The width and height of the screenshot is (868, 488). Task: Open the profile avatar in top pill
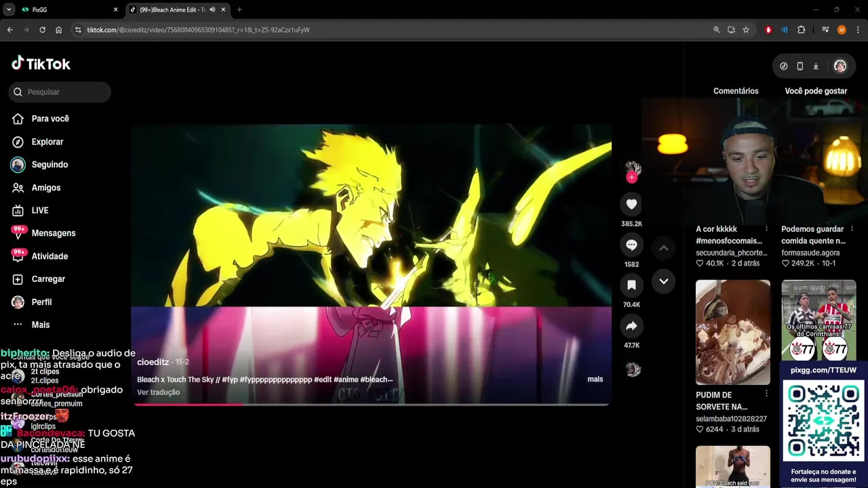tap(840, 66)
